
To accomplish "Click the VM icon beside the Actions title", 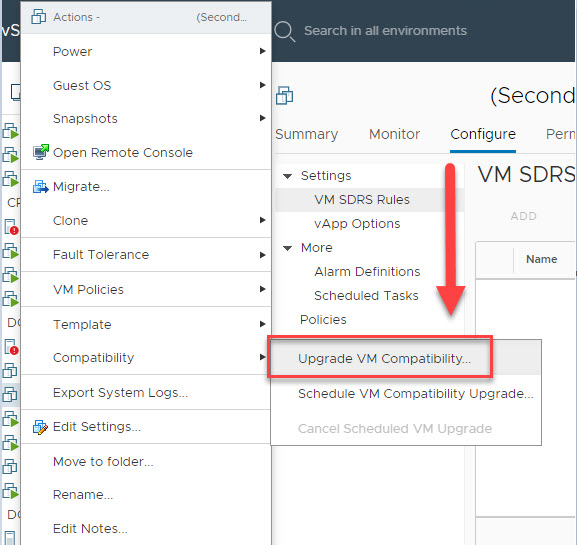I will click(39, 17).
